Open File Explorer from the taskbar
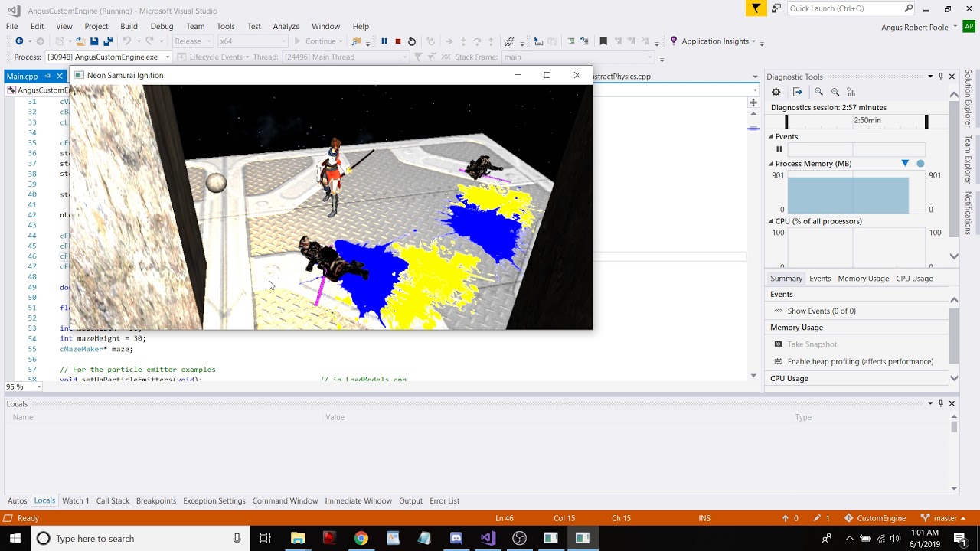980x551 pixels. (x=298, y=538)
